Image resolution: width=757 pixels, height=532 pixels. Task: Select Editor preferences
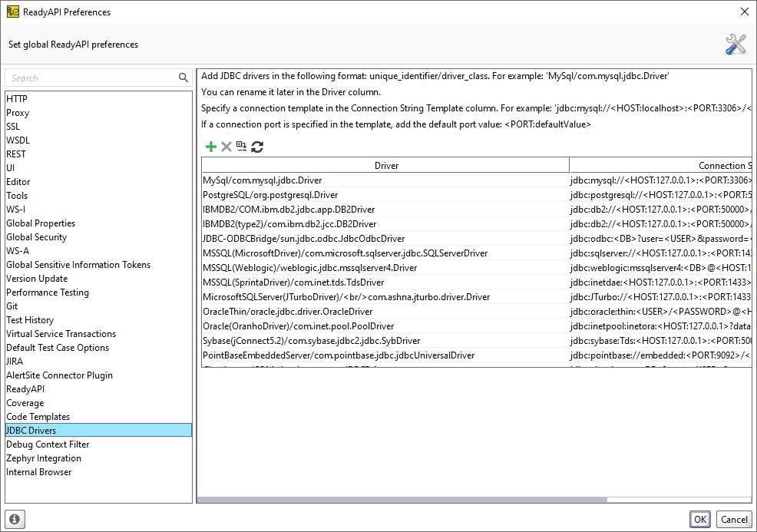[x=98, y=182]
